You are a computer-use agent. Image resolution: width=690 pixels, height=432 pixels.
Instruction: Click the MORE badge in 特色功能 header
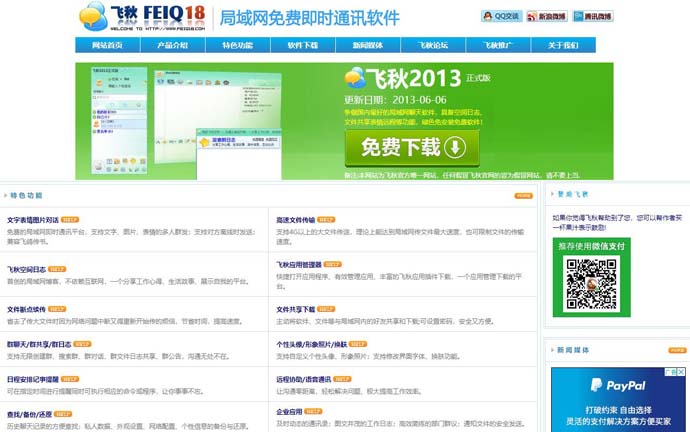523,196
